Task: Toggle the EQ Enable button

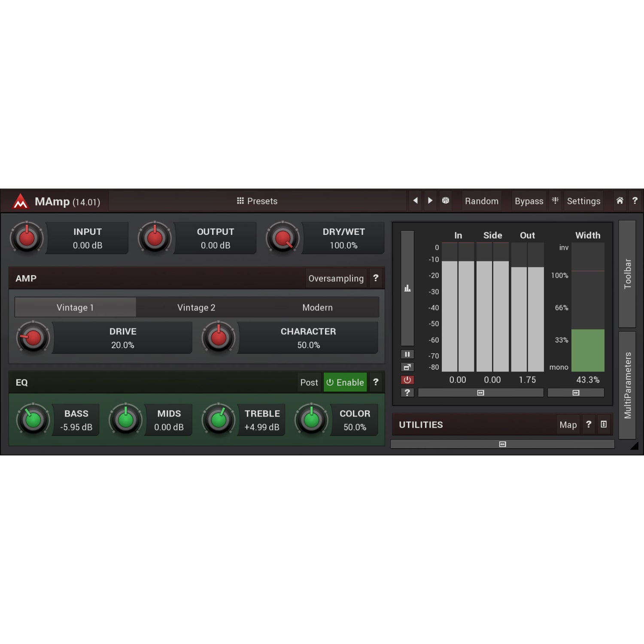Action: (x=345, y=382)
